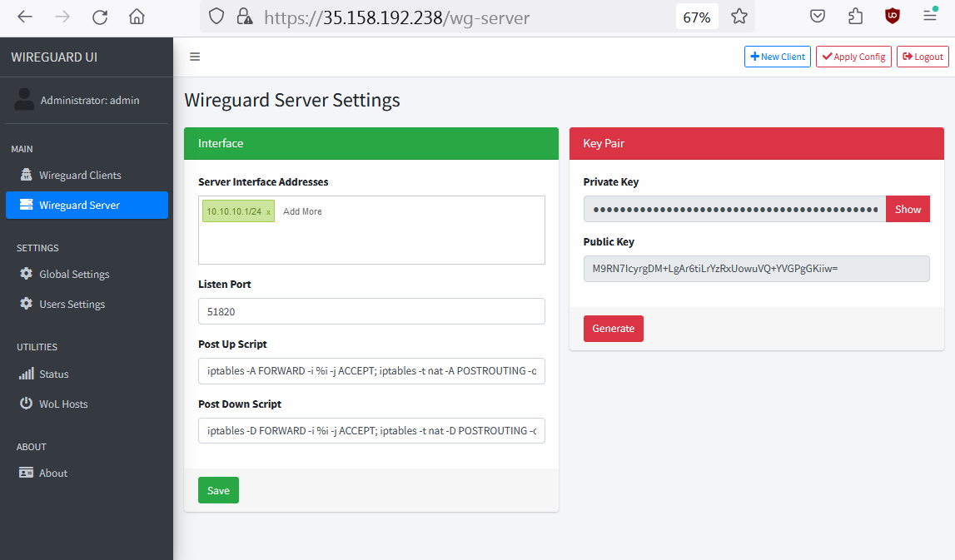The height and width of the screenshot is (560, 955).
Task: Save the interface settings
Action: [x=218, y=490]
